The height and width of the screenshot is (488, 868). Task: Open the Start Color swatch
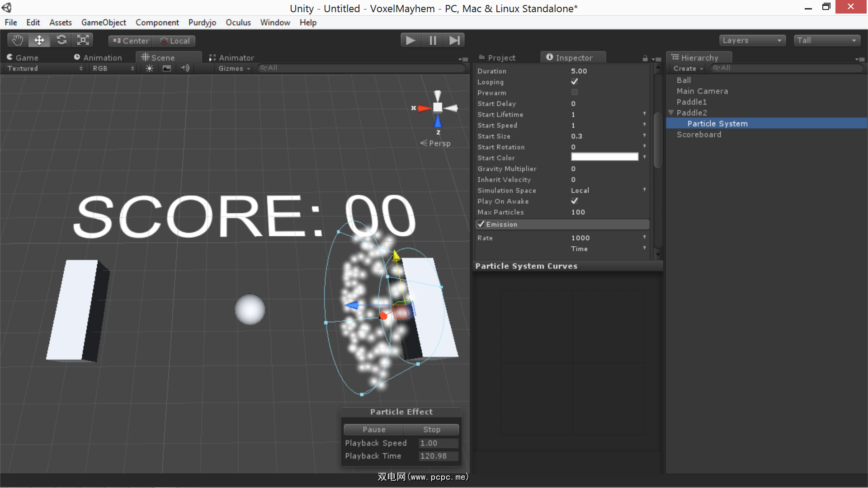click(604, 157)
